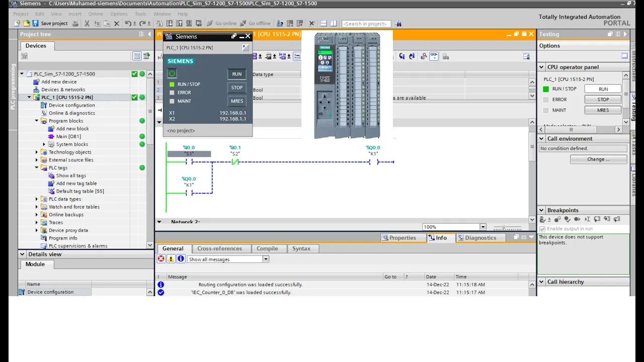Select Main [OB1] block
Screen dimensions: 644x362
pos(68,136)
